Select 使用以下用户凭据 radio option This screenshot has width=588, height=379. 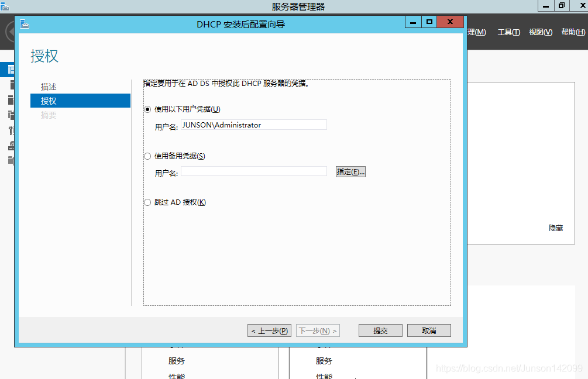tap(147, 109)
